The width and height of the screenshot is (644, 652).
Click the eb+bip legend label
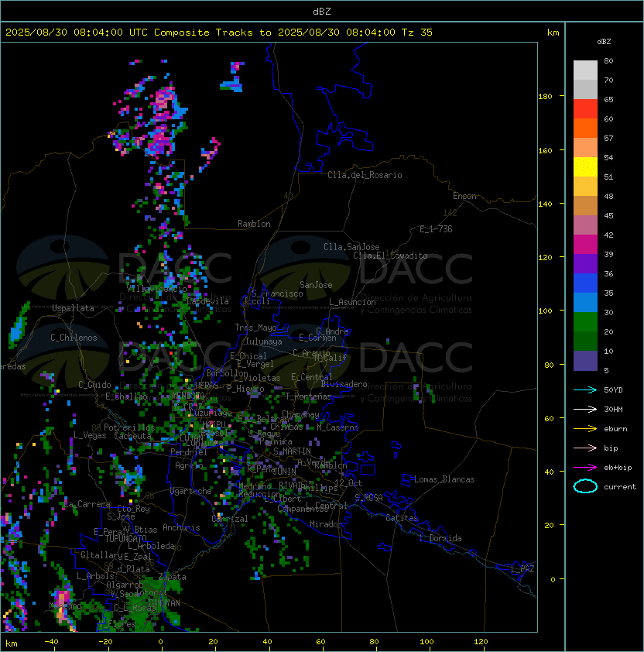point(618,468)
